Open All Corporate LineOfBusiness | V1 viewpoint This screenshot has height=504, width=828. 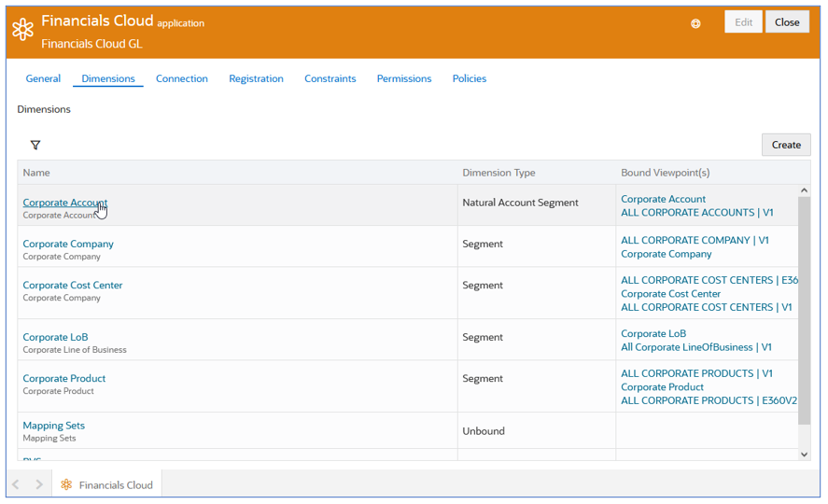point(696,347)
